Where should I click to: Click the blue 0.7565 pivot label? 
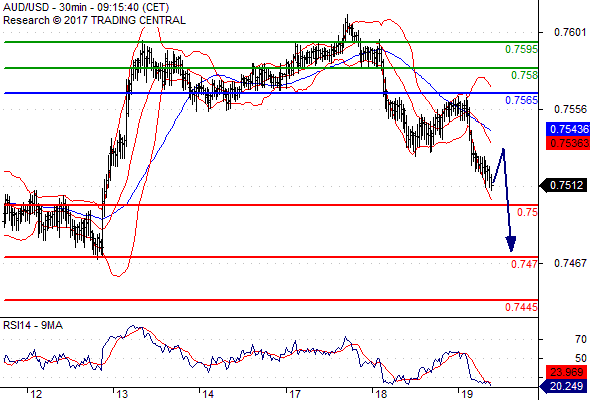pyautogui.click(x=522, y=100)
